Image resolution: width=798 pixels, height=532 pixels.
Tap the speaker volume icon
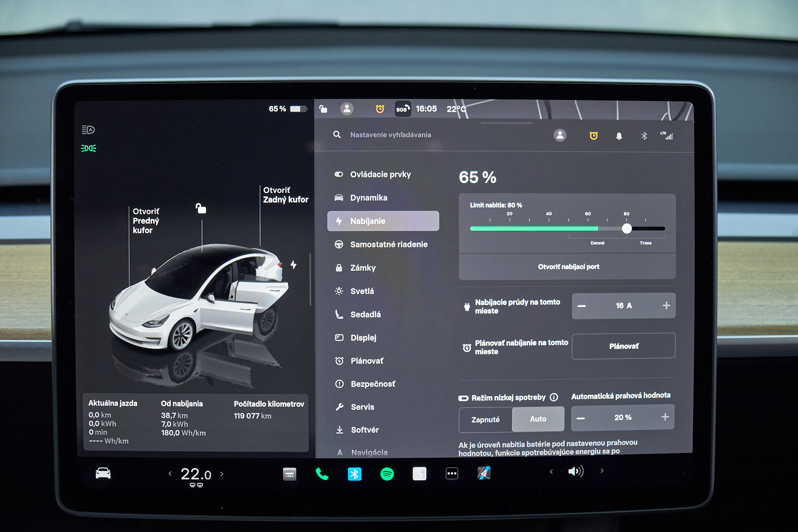click(576, 471)
